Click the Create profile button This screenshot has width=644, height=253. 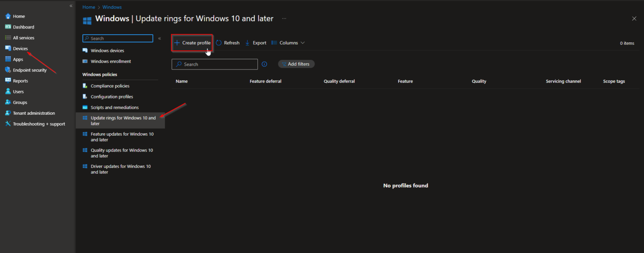[x=192, y=43]
